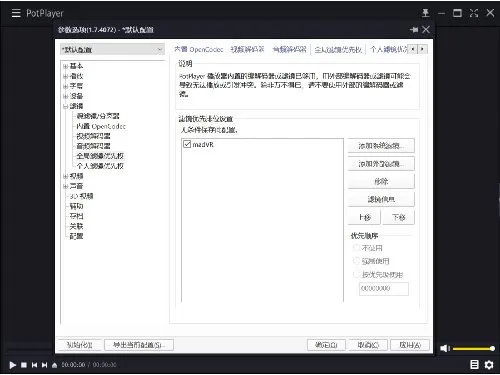
Task: Jump to the previous file with skip-back icon
Action: (x=34, y=365)
